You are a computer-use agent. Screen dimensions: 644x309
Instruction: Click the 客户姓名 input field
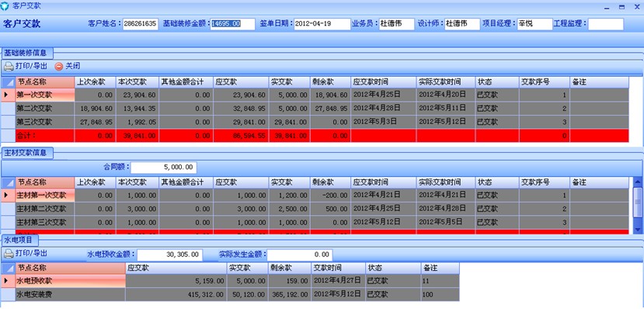point(141,24)
